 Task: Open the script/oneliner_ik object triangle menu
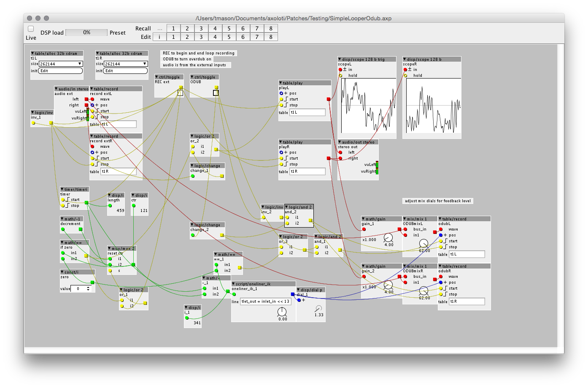[234, 284]
